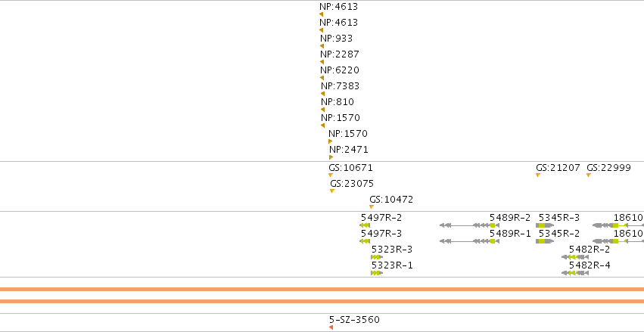644x332 pixels.
Task: Click the GS:21207 downward triangle marker
Action: [x=537, y=175]
